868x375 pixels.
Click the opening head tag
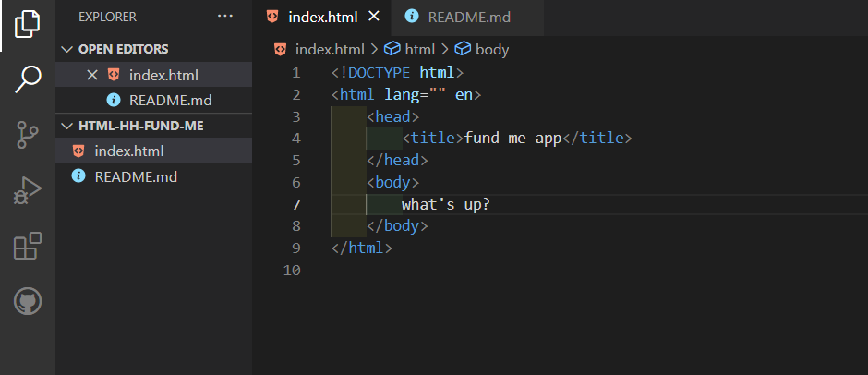click(x=393, y=117)
